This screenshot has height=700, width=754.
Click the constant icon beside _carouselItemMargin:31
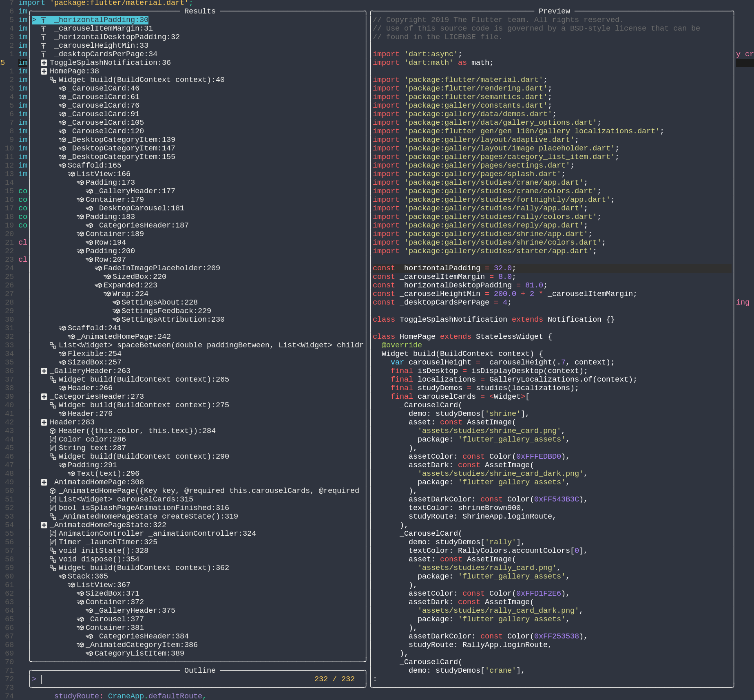(44, 29)
